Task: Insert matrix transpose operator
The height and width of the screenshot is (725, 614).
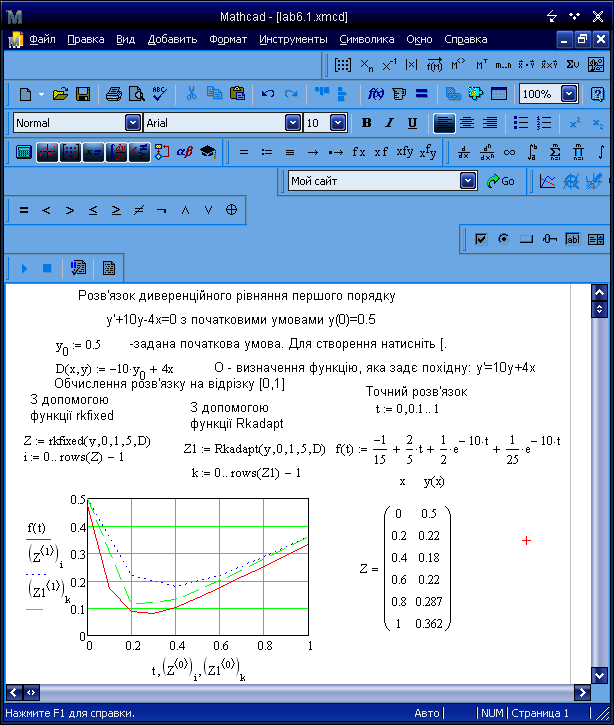Action: click(481, 65)
